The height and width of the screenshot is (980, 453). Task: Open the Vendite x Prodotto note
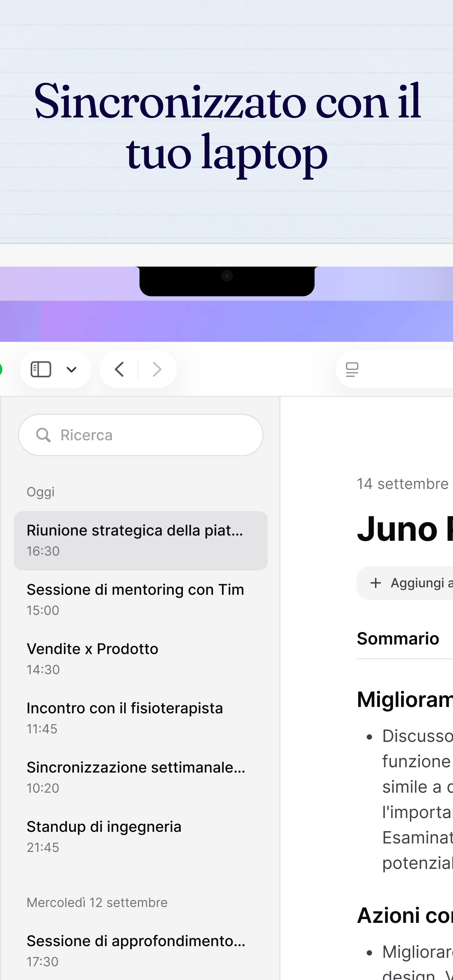(141, 659)
